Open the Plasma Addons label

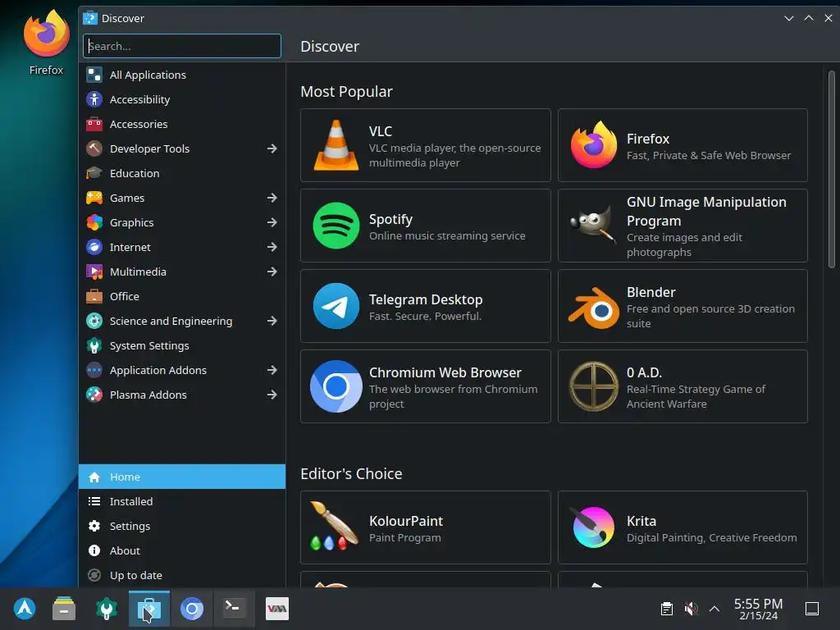148,395
